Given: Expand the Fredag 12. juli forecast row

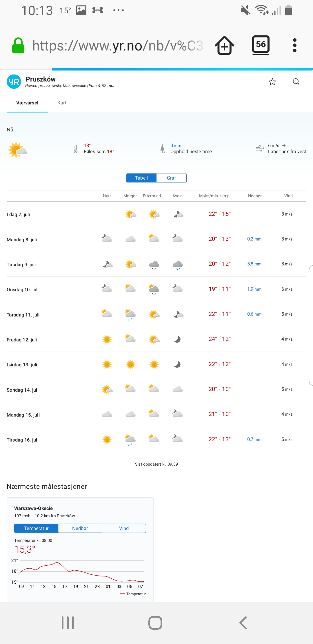Looking at the screenshot, I should click(156, 339).
